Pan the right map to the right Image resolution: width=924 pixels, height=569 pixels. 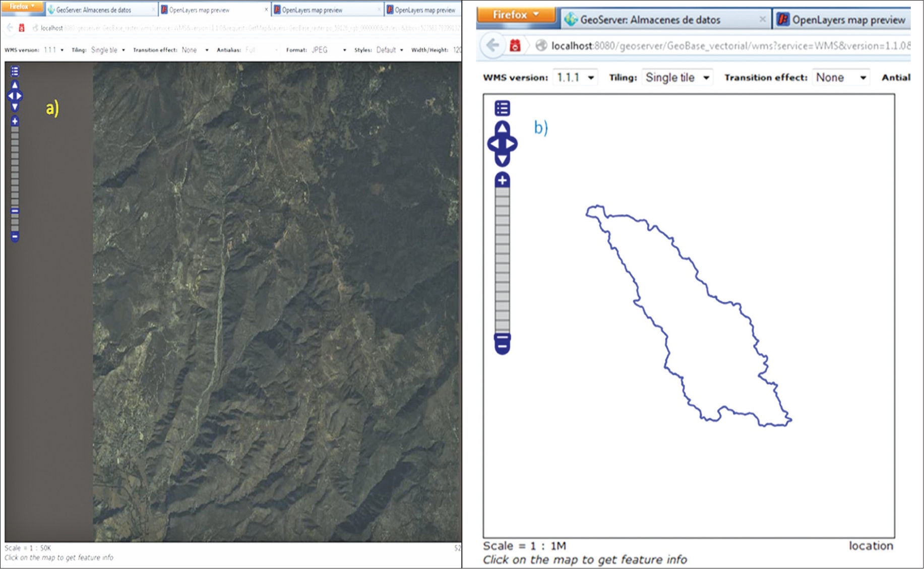tap(511, 144)
